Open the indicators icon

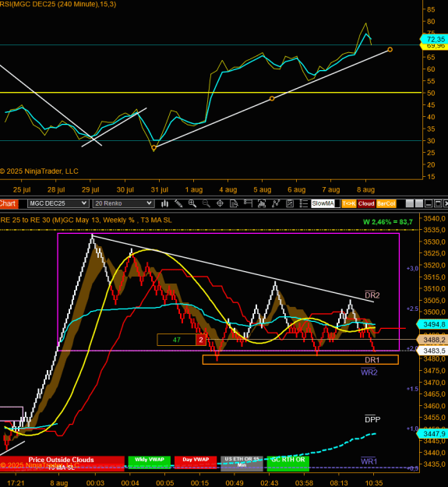pos(276,203)
